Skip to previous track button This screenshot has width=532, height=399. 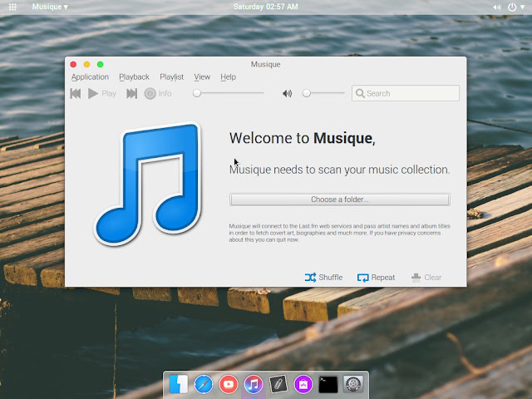tap(76, 93)
